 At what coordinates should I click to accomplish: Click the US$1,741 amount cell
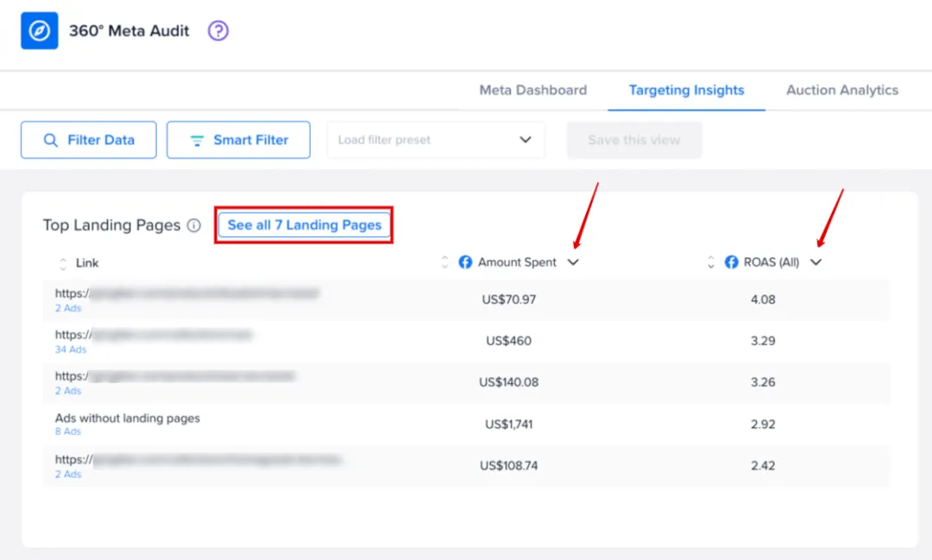coord(509,424)
